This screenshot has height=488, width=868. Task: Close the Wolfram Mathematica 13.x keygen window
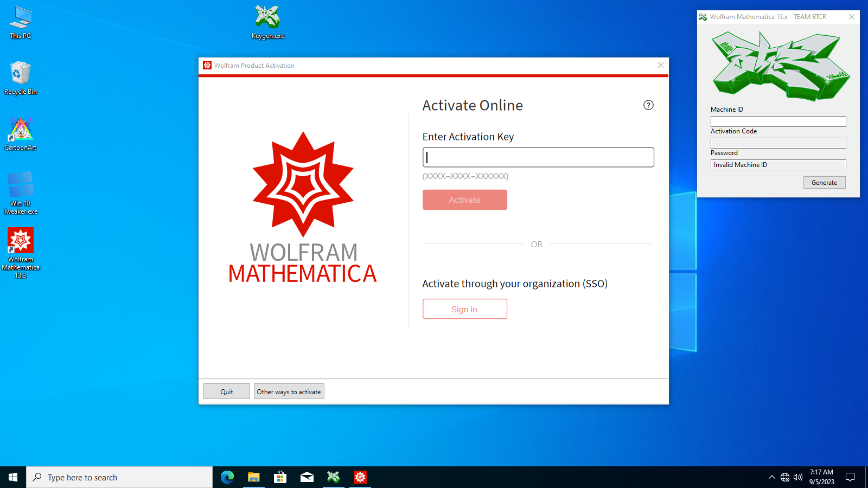click(x=852, y=17)
